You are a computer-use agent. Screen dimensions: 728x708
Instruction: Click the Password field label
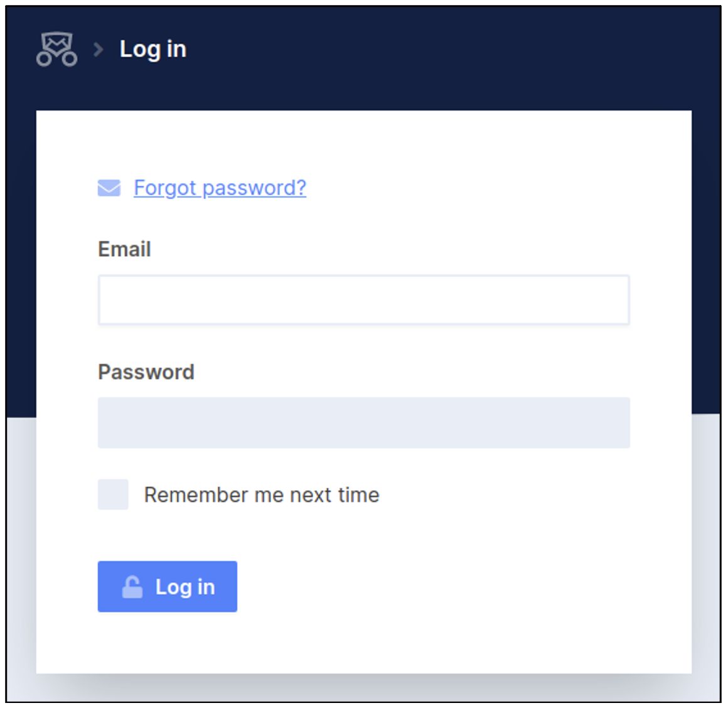point(146,372)
